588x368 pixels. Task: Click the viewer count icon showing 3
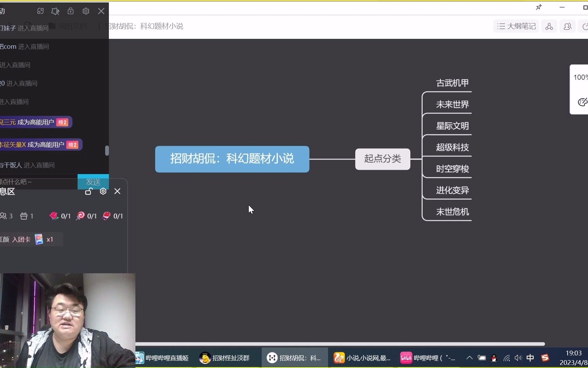point(3,216)
